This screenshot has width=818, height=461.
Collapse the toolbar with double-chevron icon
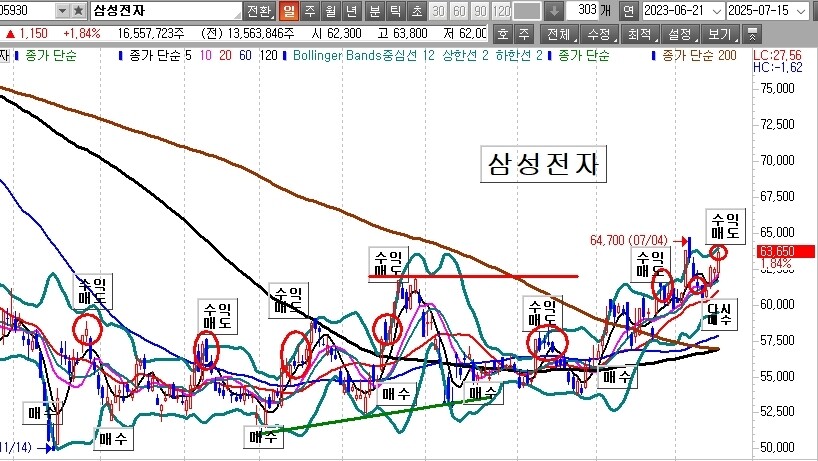point(752,34)
